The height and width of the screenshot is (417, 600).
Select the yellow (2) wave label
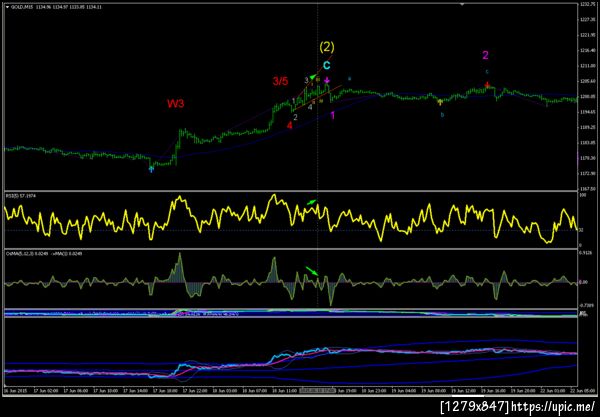point(327,47)
